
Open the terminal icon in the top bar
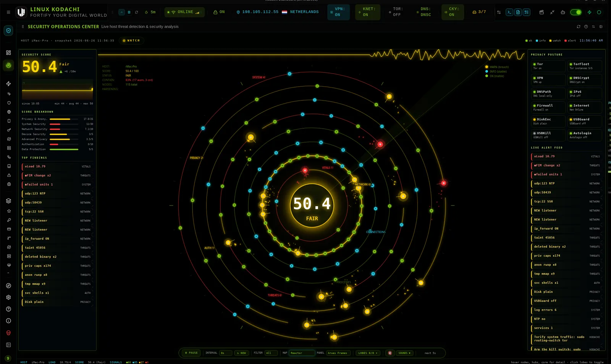(x=509, y=12)
